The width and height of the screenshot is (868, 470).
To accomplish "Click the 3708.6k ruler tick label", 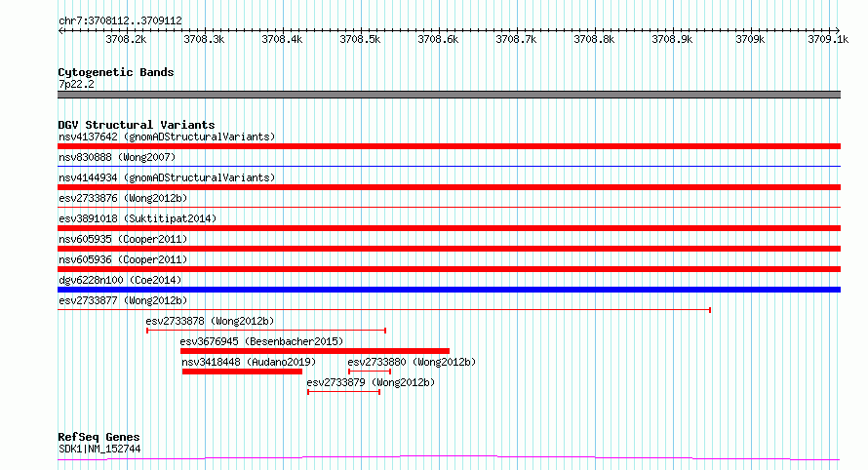I will [439, 39].
